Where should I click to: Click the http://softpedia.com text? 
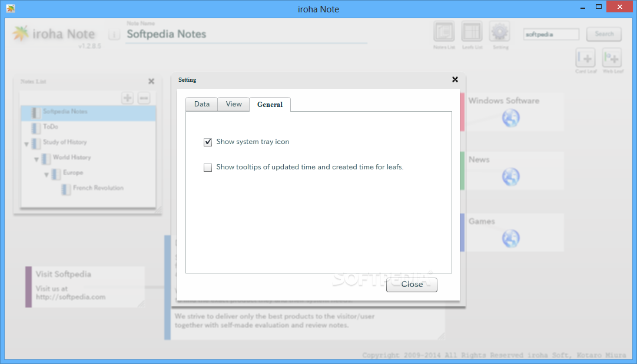point(71,297)
